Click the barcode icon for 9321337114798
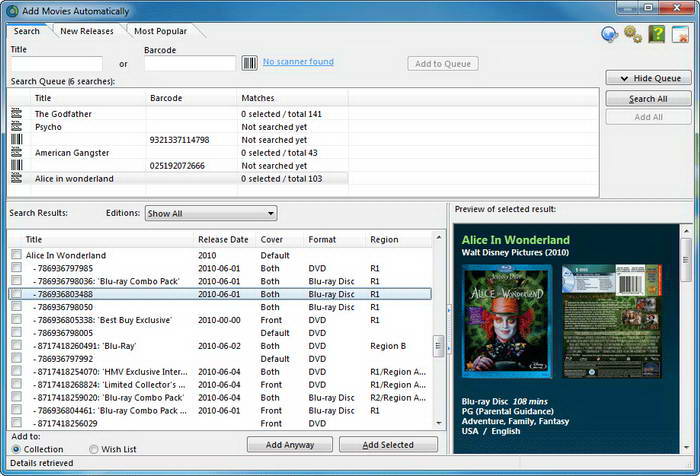Viewport: 700px width, 476px height. coord(17,139)
